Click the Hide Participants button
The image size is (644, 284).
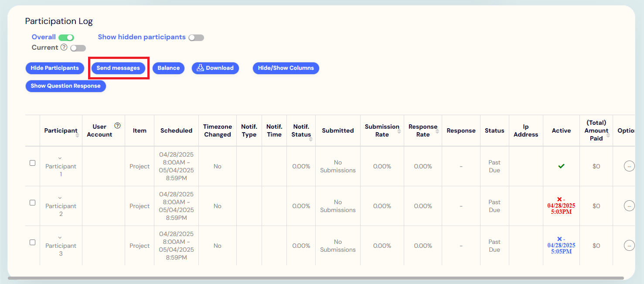[x=55, y=68]
